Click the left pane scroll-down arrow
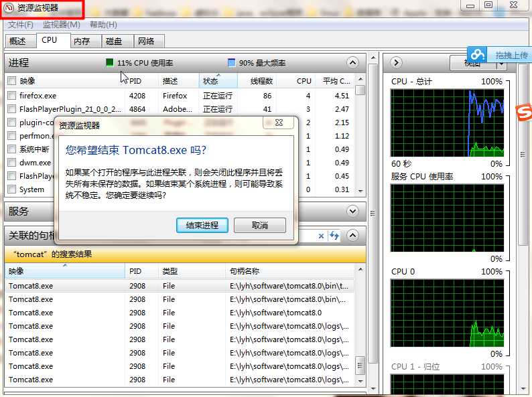Screen dimensions: 532x397 pyautogui.click(x=373, y=389)
